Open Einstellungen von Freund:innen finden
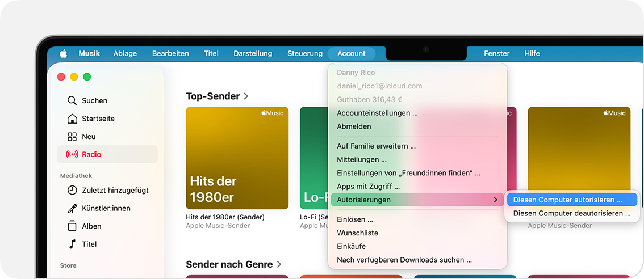644x279 pixels. pos(417,173)
